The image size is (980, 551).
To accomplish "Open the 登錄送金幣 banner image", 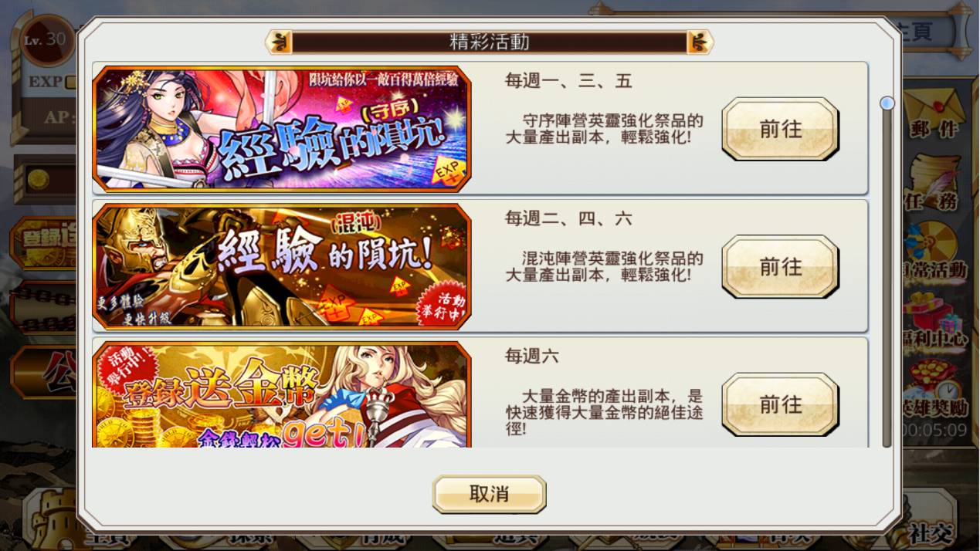I will 282,395.
